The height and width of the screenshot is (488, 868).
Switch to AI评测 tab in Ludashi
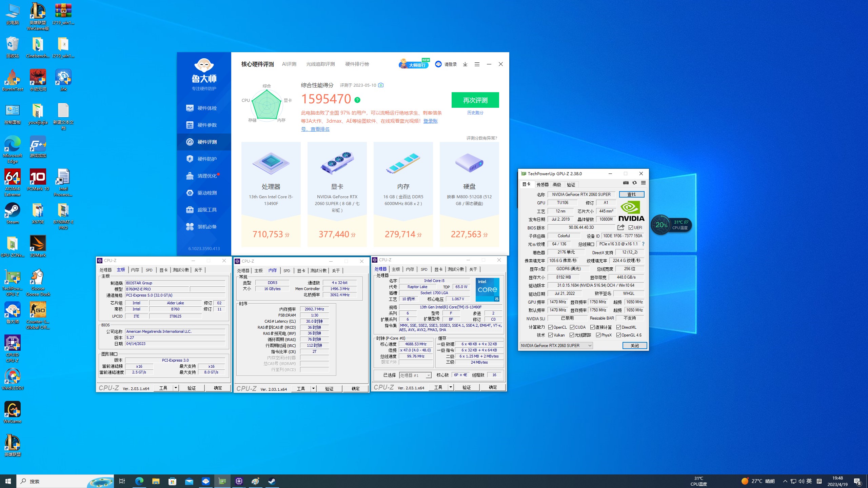click(289, 64)
